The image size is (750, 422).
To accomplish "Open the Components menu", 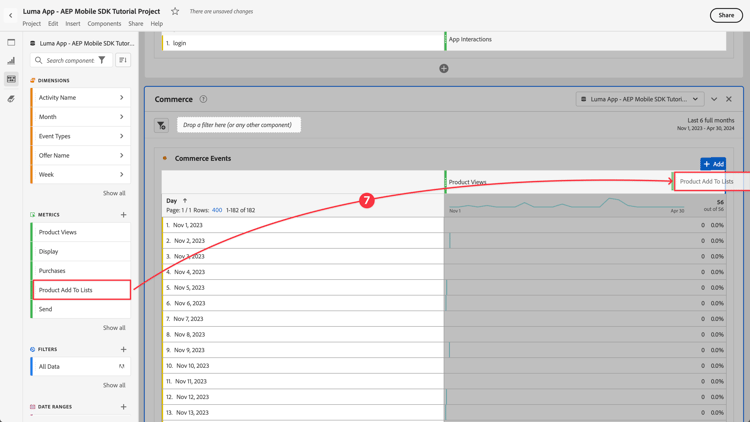I will click(x=104, y=23).
